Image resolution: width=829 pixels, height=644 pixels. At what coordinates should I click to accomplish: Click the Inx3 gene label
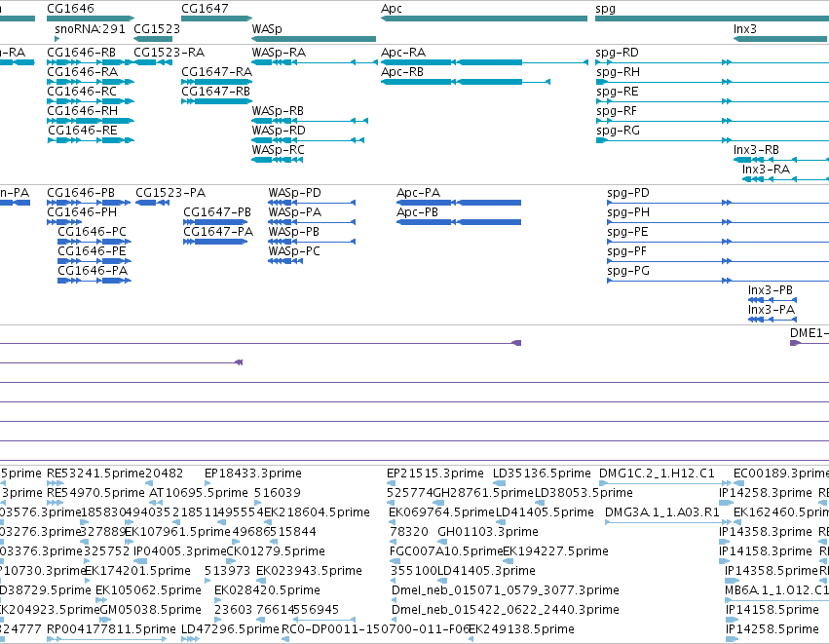pos(744,29)
